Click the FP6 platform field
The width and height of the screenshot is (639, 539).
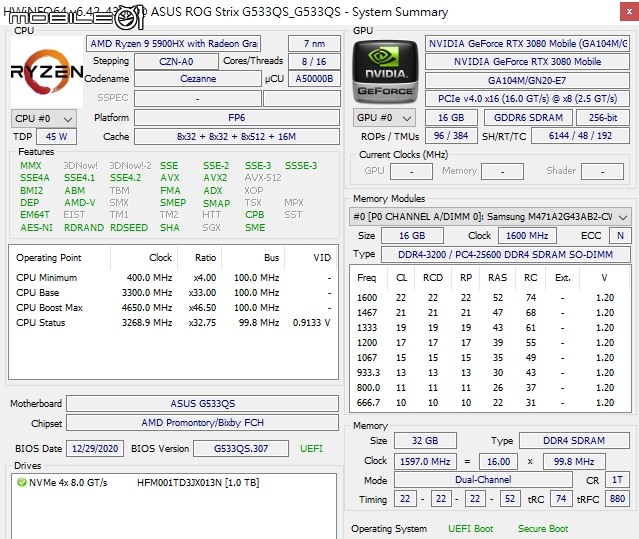[237, 118]
